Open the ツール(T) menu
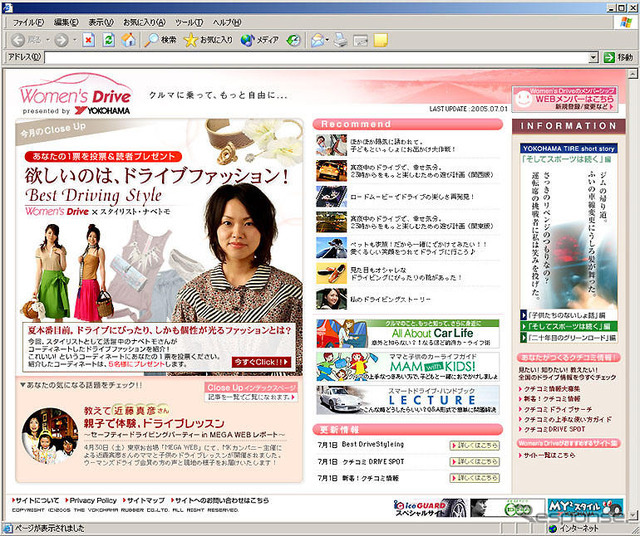The width and height of the screenshot is (640, 536). pos(189,22)
